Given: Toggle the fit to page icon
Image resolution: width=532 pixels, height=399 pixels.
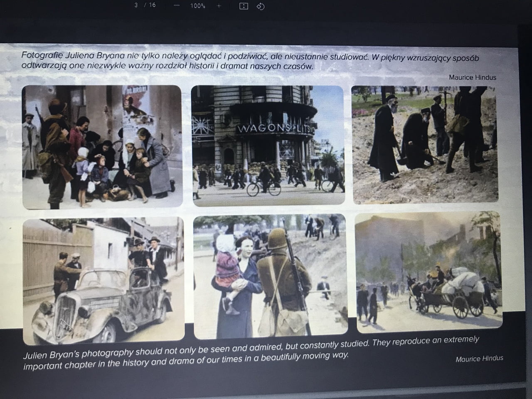Looking at the screenshot, I should pyautogui.click(x=244, y=6).
